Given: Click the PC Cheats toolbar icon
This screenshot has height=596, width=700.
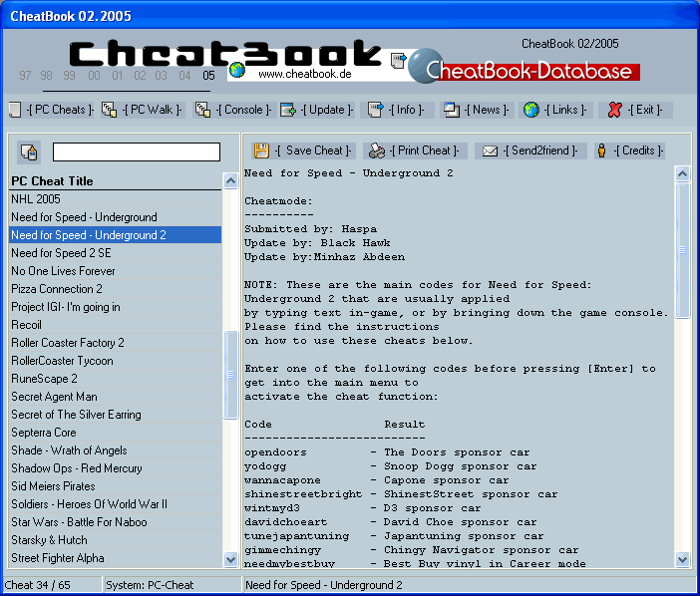Looking at the screenshot, I should 15,110.
